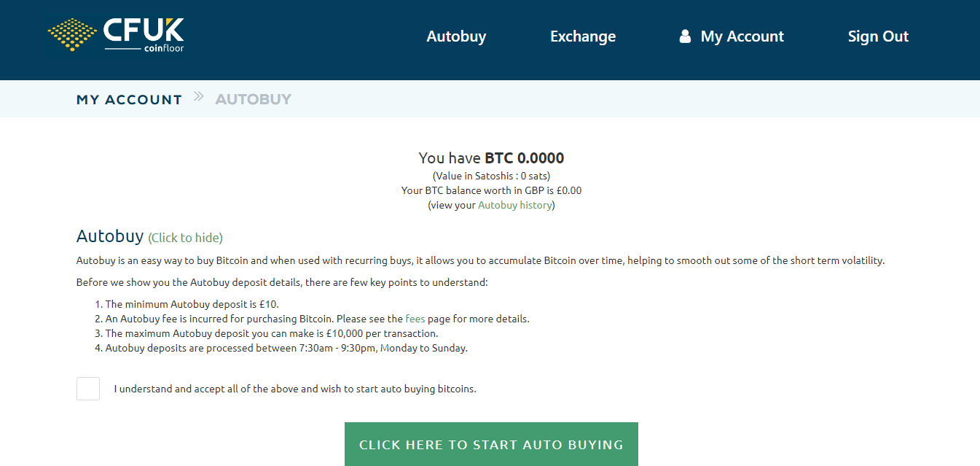980x466 pixels.
Task: Click the greyed AUTOBUY breadcrumb
Action: click(253, 100)
